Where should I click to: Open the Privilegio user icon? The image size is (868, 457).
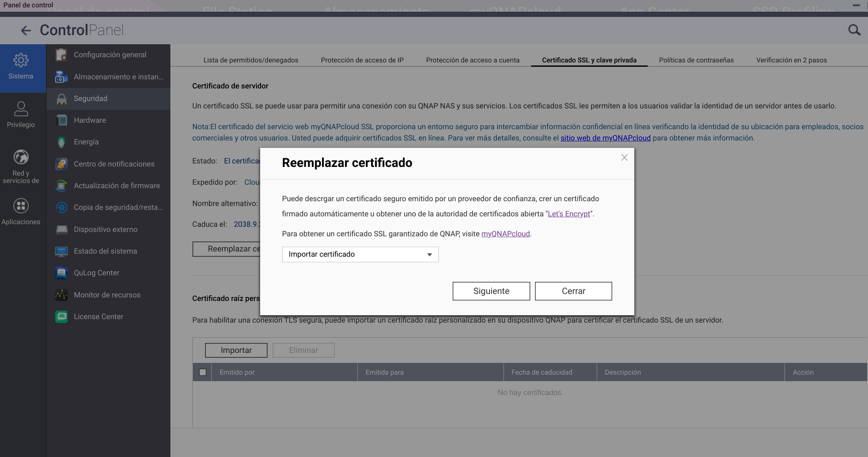21,109
